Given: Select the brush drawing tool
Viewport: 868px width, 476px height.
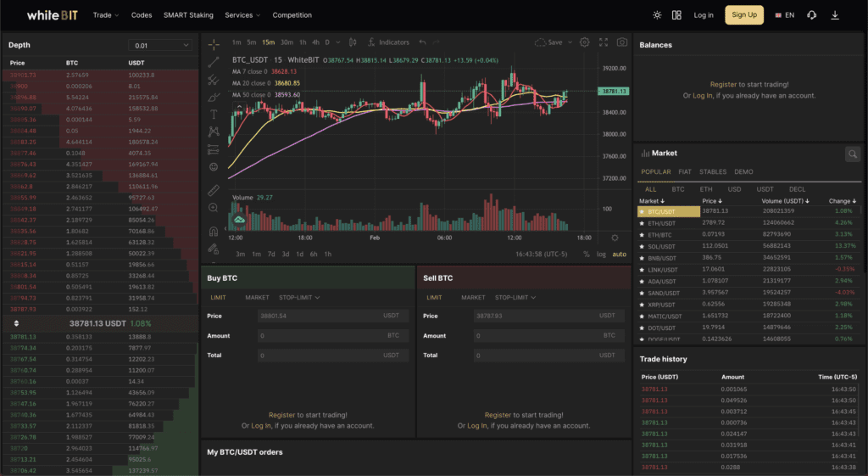Looking at the screenshot, I should coord(213,98).
